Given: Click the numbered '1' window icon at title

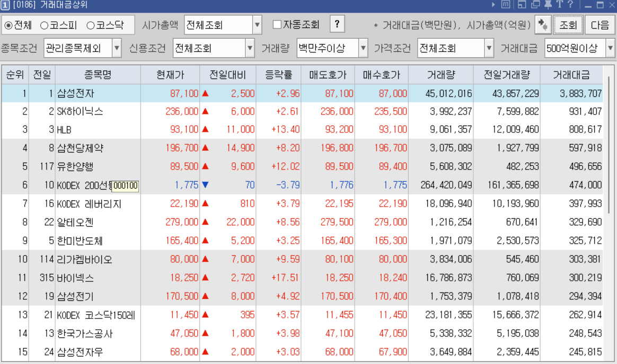Looking at the screenshot, I should [x=5, y=5].
